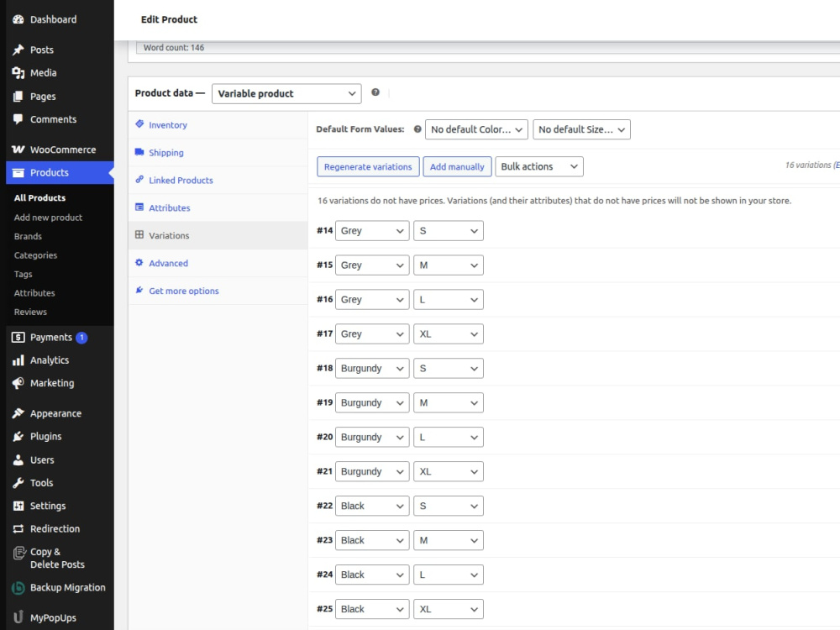Click the Appearance paintbrush icon
The image size is (840, 630).
click(18, 413)
